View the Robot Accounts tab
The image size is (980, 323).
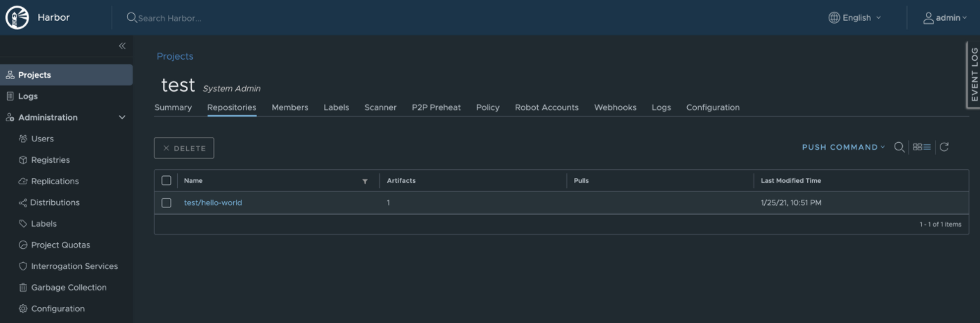(x=547, y=107)
